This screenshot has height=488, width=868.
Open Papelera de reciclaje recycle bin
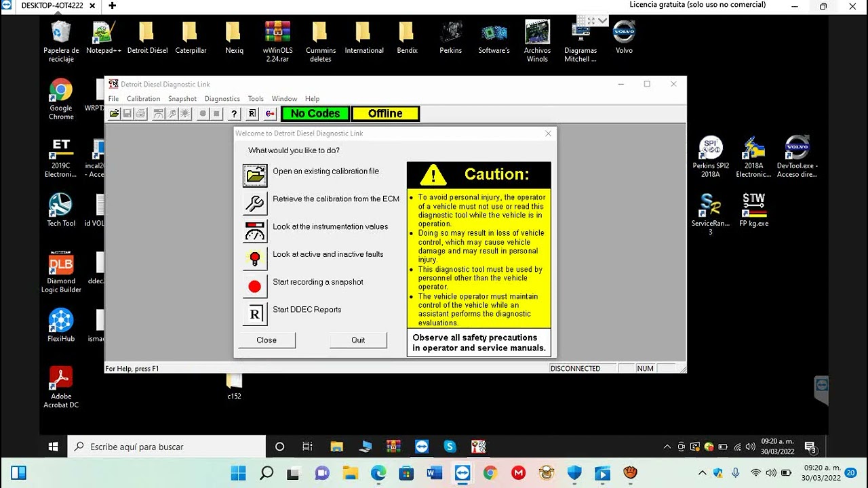[61, 41]
